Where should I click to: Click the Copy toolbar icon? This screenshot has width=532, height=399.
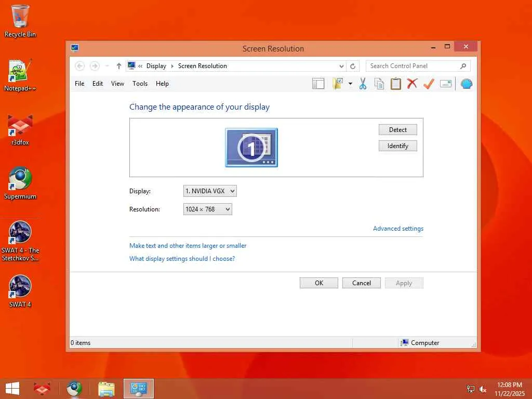(x=379, y=84)
